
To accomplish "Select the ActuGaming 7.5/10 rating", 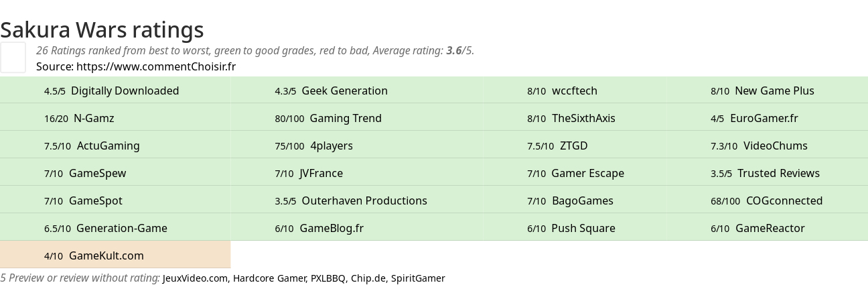I will point(115,146).
